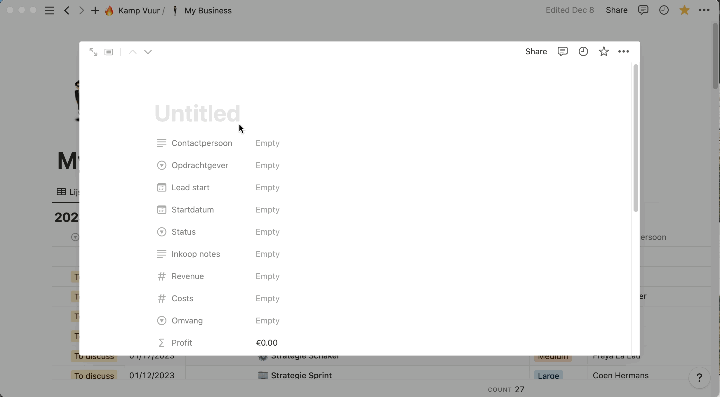
Task: Choose a value for empty Status
Action: (x=267, y=232)
